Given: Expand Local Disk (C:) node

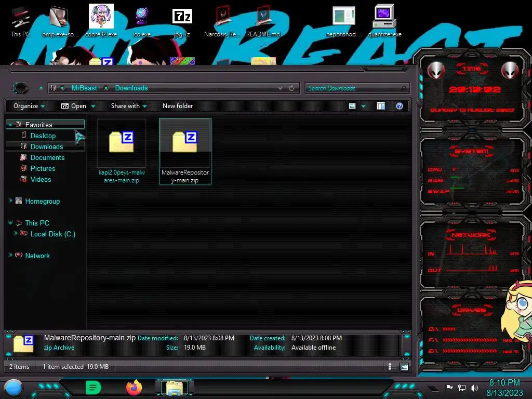Looking at the screenshot, I should [x=15, y=233].
